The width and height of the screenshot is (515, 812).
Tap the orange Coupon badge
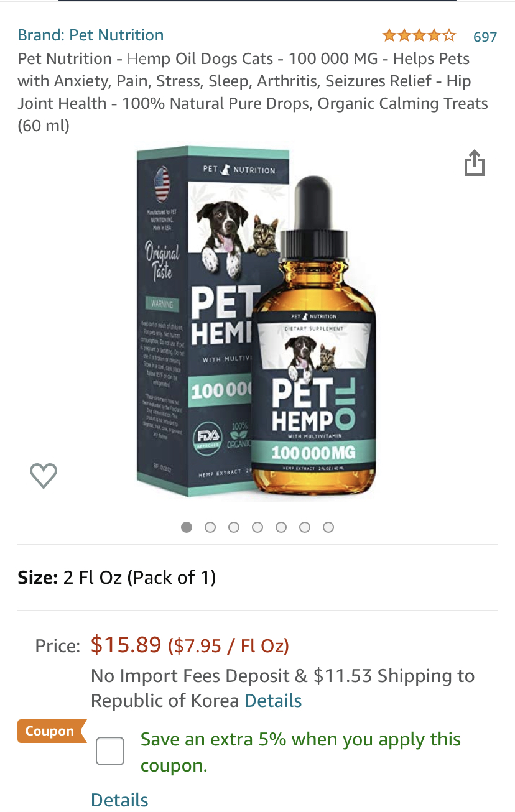(x=51, y=731)
